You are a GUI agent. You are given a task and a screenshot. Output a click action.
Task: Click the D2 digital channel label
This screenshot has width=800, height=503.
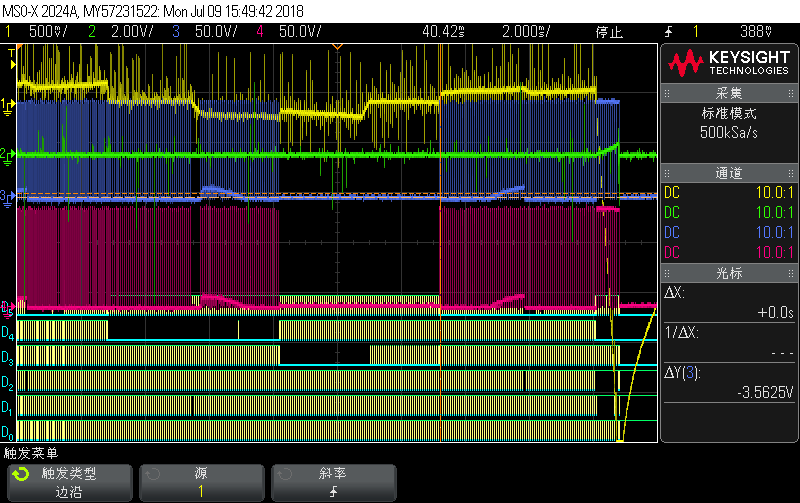tap(7, 383)
